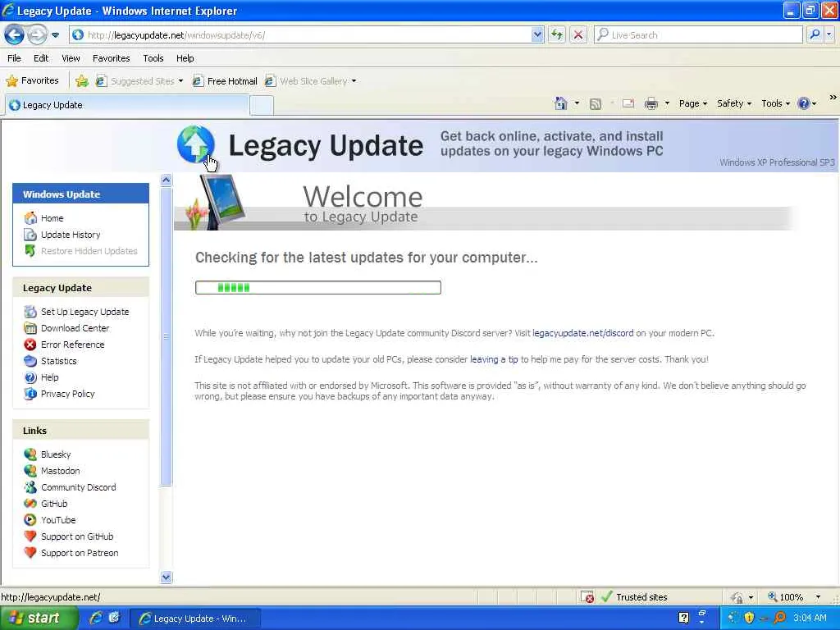Open the Favorites menu
Image resolution: width=840 pixels, height=630 pixels.
pos(111,58)
